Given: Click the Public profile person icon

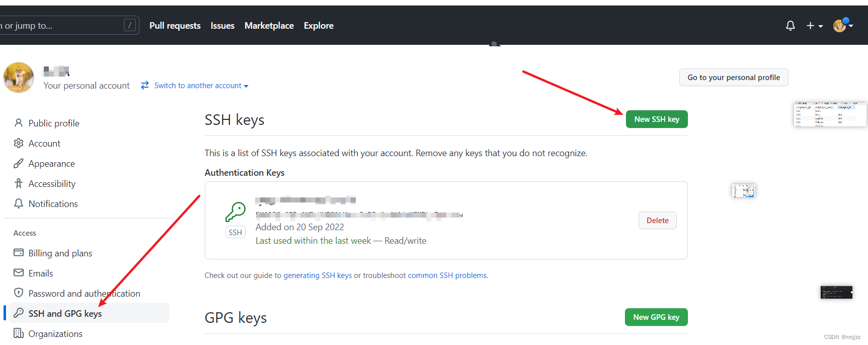Looking at the screenshot, I should tap(19, 123).
